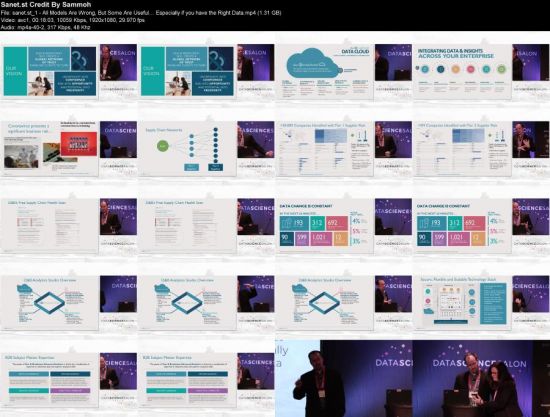Click DATASCIENCESALON banner behind the two presenters
The image size is (550, 417).
[x=479, y=363]
